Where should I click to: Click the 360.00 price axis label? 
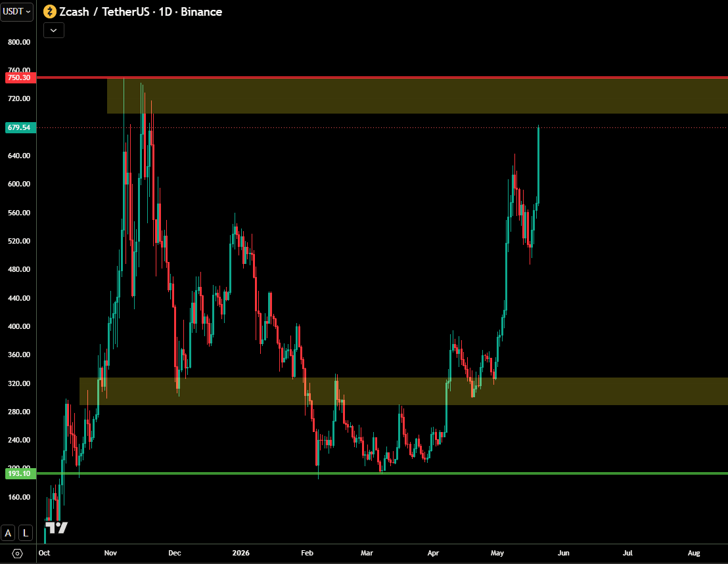19,355
